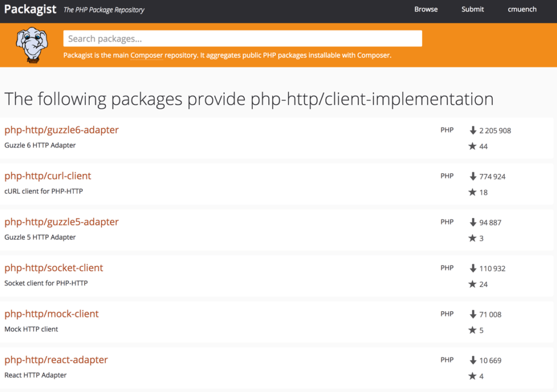Open php-http/socket-client package details
The height and width of the screenshot is (392, 557).
[54, 268]
